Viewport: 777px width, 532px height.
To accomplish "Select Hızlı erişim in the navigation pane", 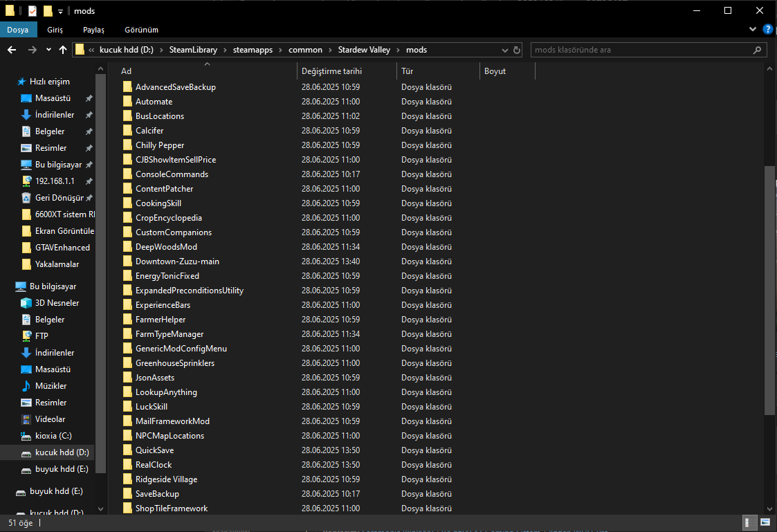I will (50, 81).
